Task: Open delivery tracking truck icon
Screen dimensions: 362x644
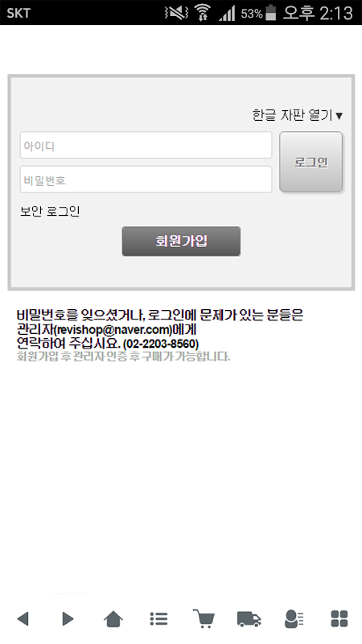Action: tap(249, 618)
